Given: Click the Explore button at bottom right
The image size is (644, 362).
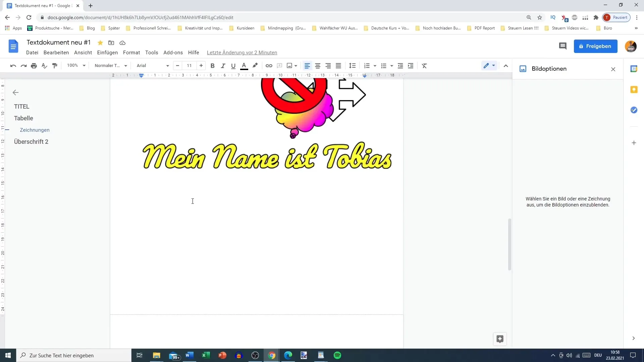Looking at the screenshot, I should tap(500, 339).
